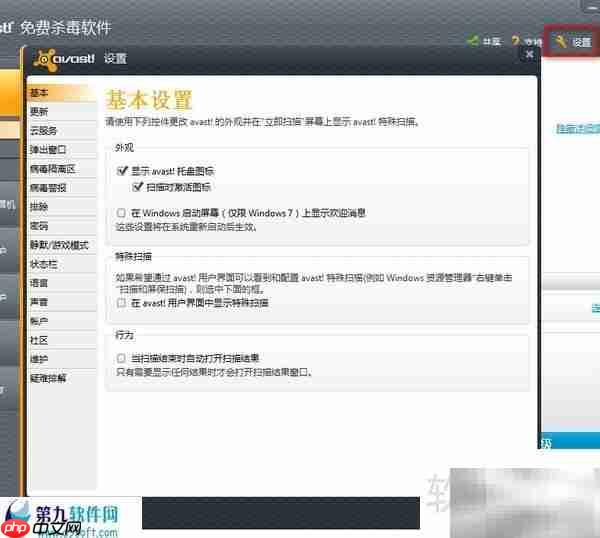The image size is (600, 538).
Task: Open the 状态栏 settings category
Action: (62, 264)
